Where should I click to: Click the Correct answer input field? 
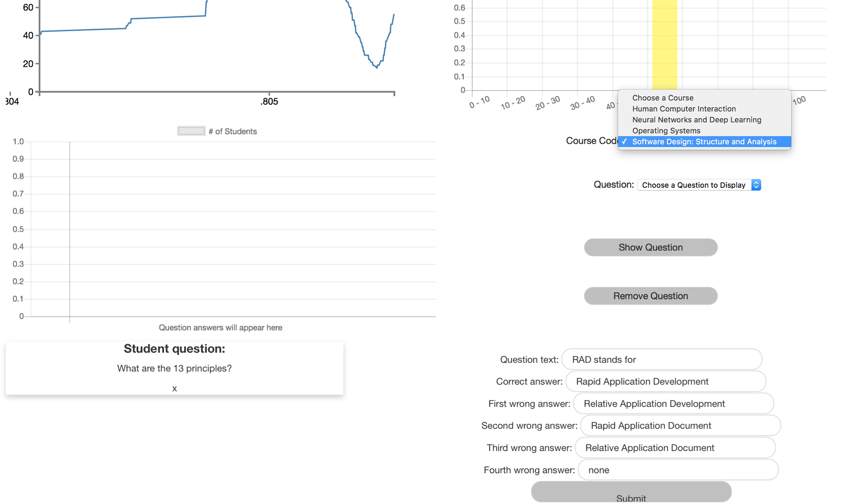pos(666,381)
